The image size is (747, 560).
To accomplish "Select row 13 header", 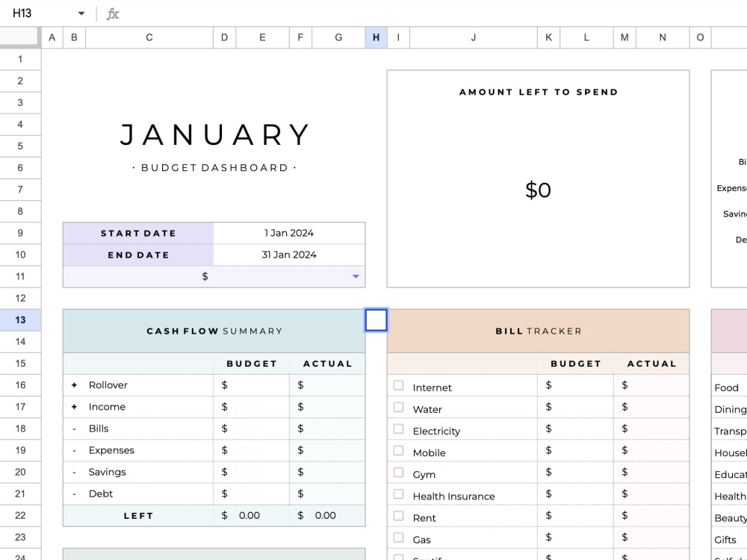I will click(20, 320).
